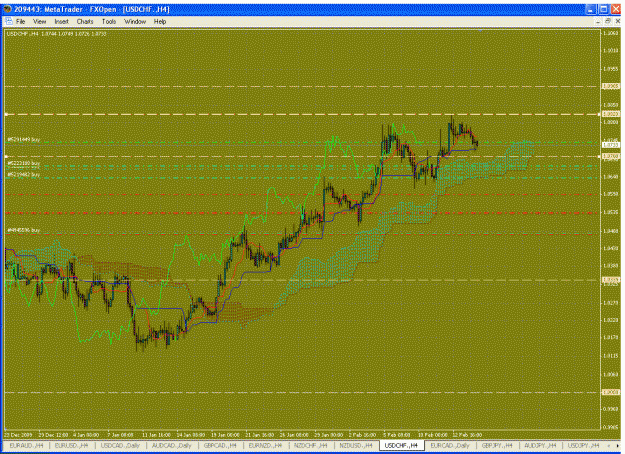625x454 pixels.
Task: Switch to the EURAUD H4 chart tab
Action: pyautogui.click(x=26, y=445)
